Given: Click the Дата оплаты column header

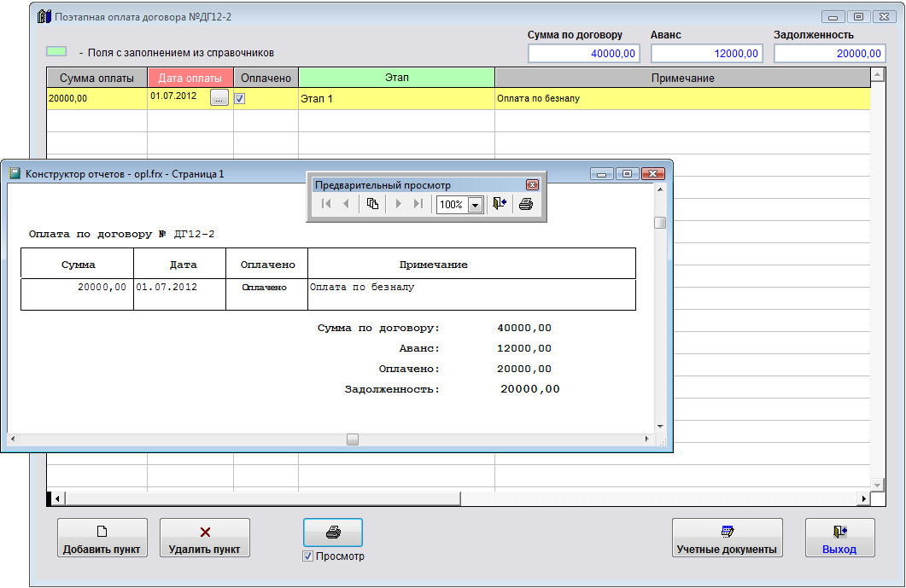Looking at the screenshot, I should click(190, 78).
